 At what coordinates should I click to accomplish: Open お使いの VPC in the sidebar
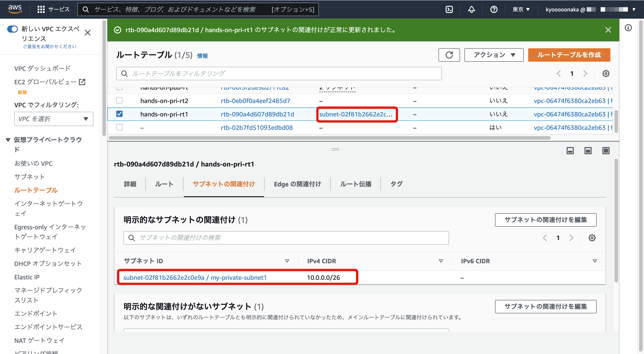coord(34,163)
